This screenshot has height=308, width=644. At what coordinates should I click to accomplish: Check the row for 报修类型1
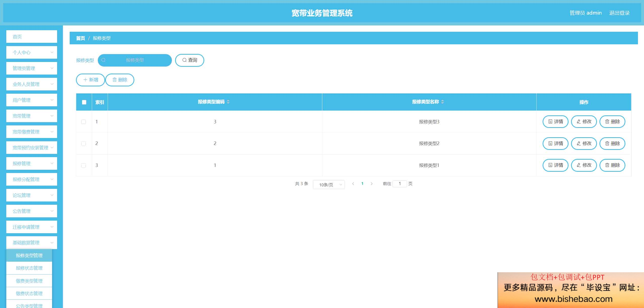coord(84,165)
